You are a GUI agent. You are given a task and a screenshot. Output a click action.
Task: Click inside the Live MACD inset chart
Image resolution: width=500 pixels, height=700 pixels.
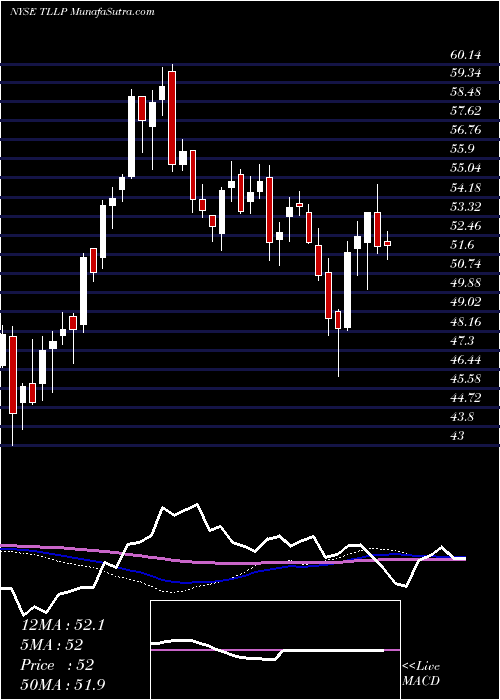(x=275, y=650)
